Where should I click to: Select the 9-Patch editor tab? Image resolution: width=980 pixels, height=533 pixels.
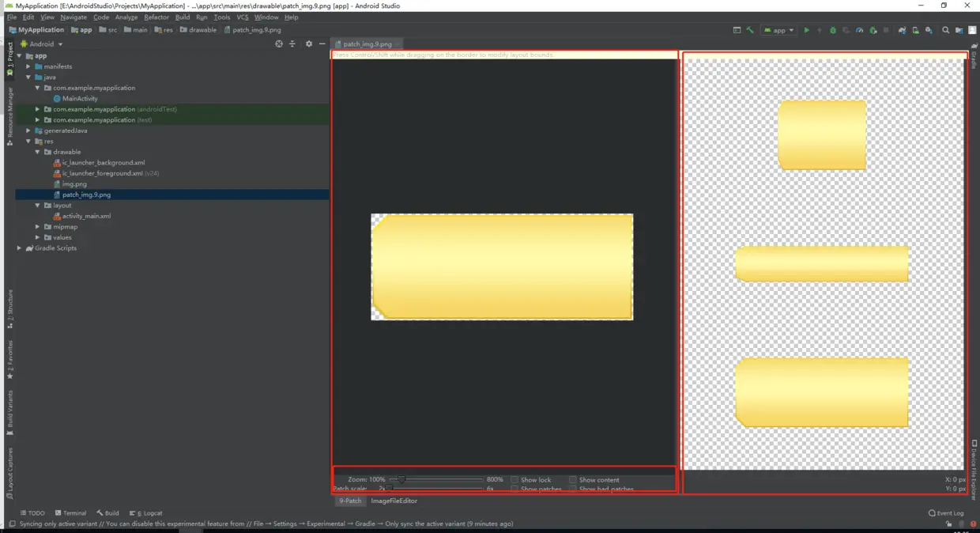(350, 501)
